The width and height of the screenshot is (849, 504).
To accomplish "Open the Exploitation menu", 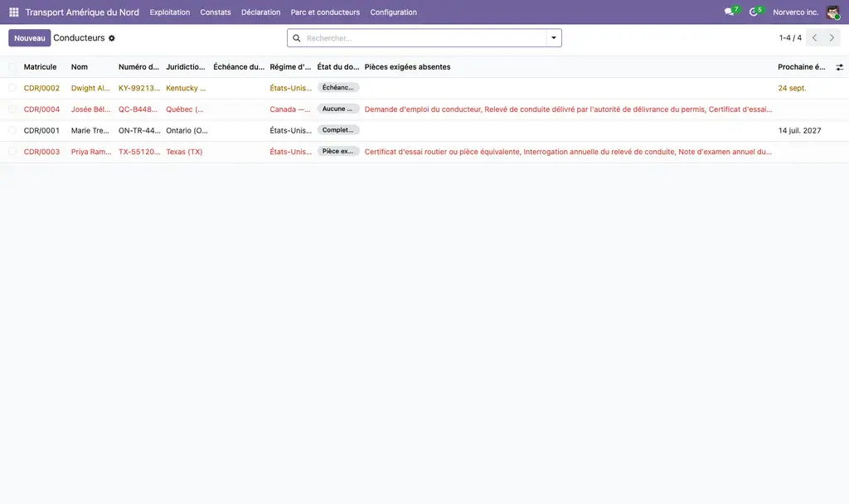I will click(x=169, y=12).
